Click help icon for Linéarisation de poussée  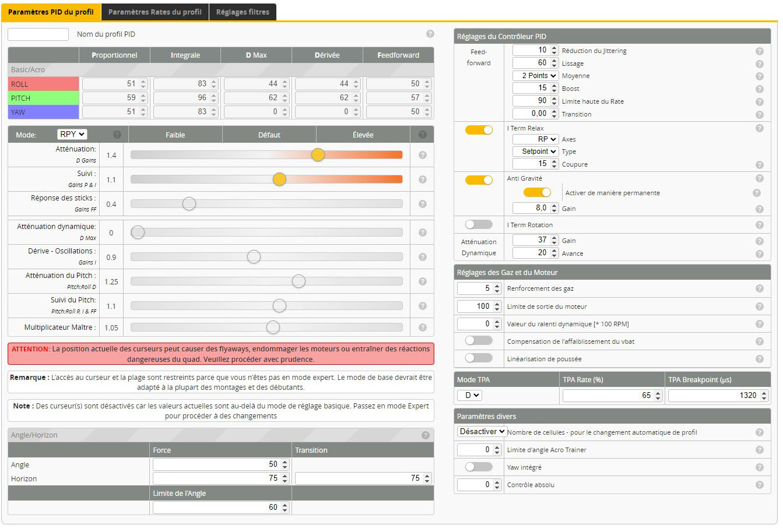(x=759, y=359)
